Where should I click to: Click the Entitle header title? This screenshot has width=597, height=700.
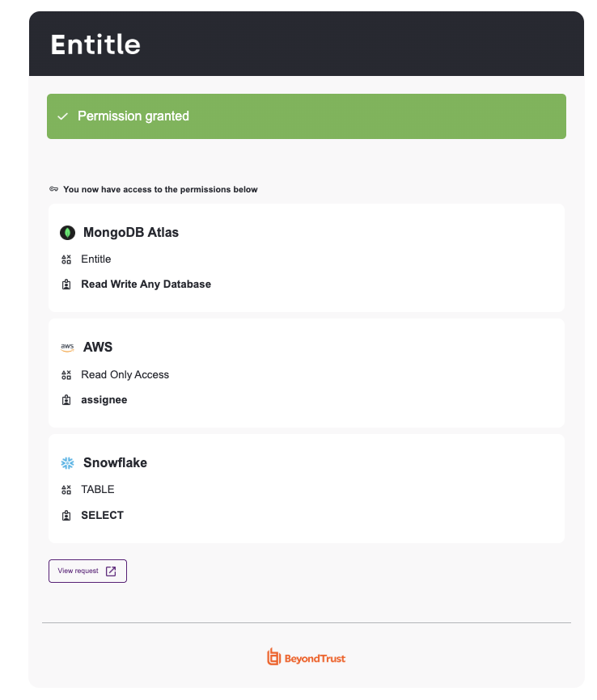pos(95,44)
